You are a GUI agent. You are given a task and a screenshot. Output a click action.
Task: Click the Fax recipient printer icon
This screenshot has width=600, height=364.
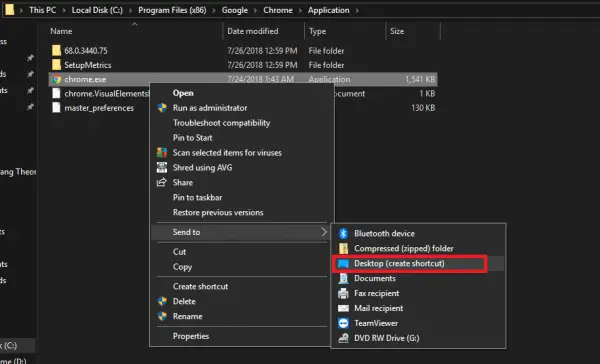pyautogui.click(x=343, y=293)
